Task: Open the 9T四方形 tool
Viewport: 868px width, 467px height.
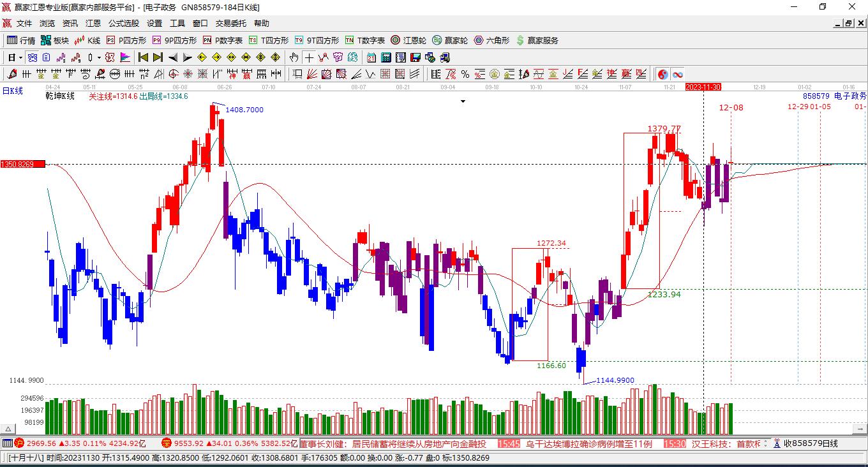Action: coord(317,40)
